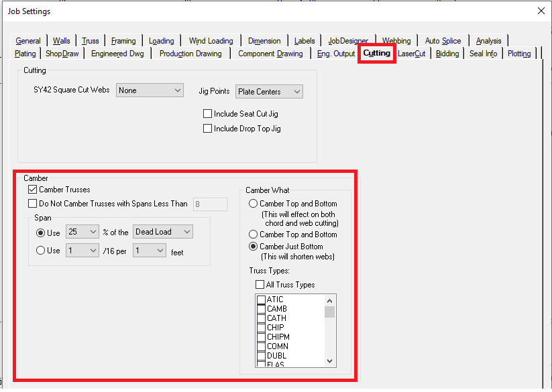This screenshot has height=392, width=552.
Task: Switch to the Wind Loading tab
Action: 211,40
